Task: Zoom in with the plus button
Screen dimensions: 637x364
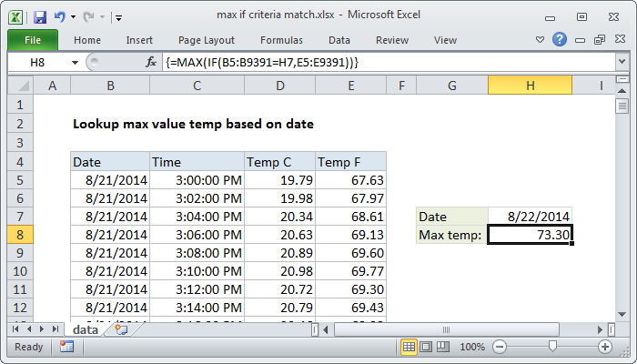Action: pos(605,347)
